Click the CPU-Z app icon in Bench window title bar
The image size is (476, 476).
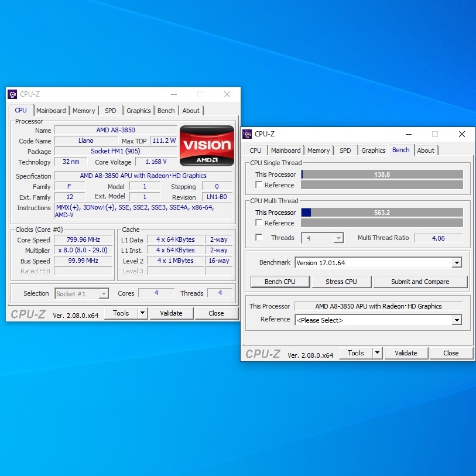(x=247, y=134)
